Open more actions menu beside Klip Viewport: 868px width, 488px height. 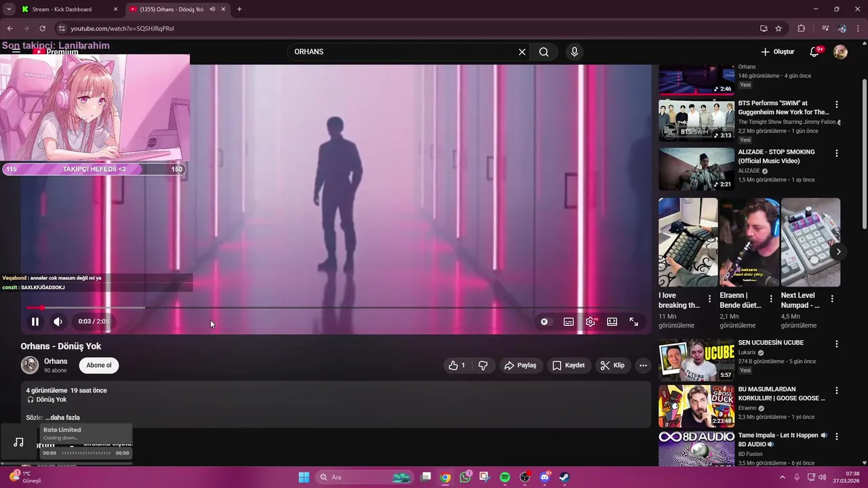[643, 365]
